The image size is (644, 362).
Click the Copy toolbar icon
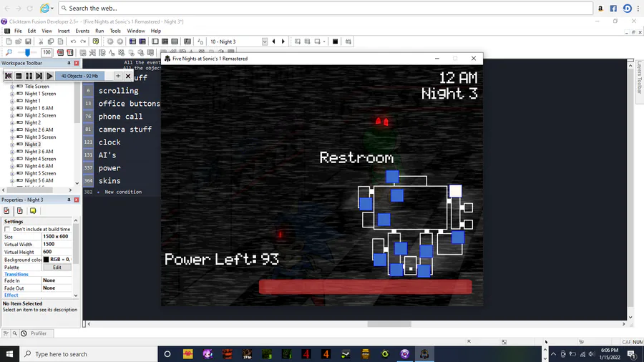point(51,41)
